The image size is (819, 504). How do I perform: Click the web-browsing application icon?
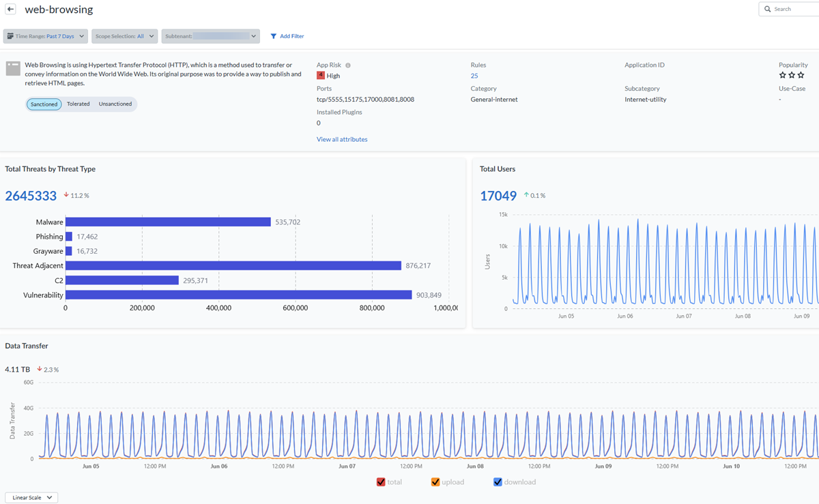click(x=13, y=68)
